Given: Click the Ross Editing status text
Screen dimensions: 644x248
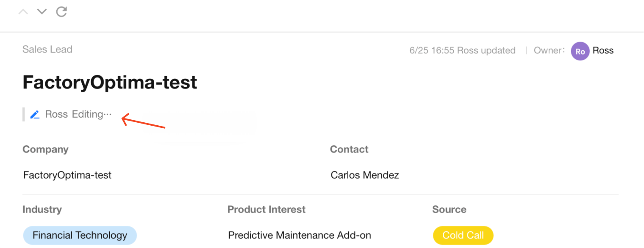Looking at the screenshot, I should (x=78, y=114).
